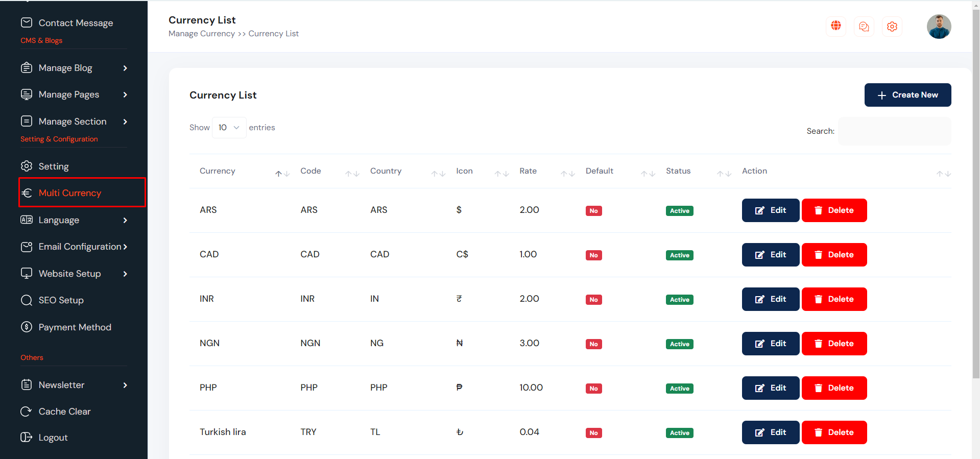The height and width of the screenshot is (459, 980).
Task: Sort the table by Status column
Action: pos(724,174)
